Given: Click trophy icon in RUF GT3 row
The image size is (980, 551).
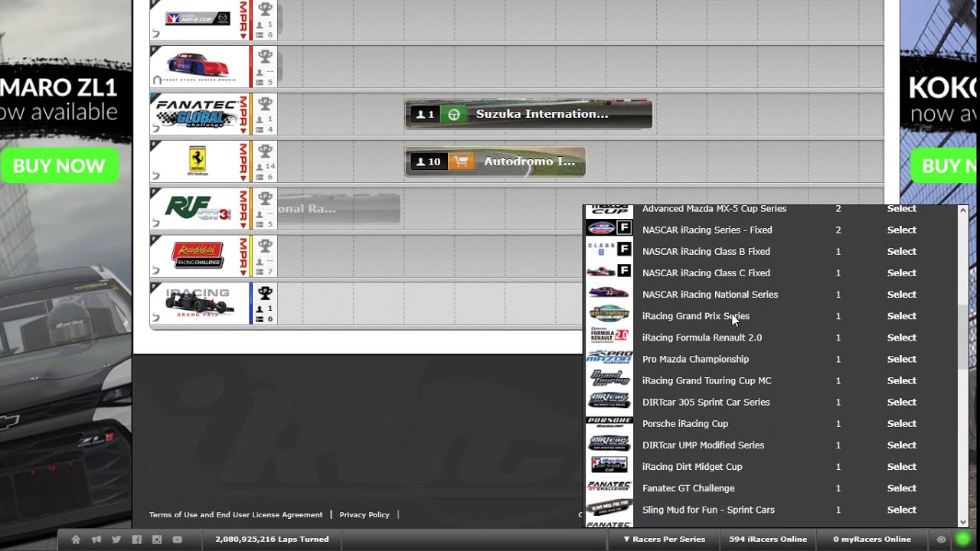Looking at the screenshot, I should coord(265,198).
